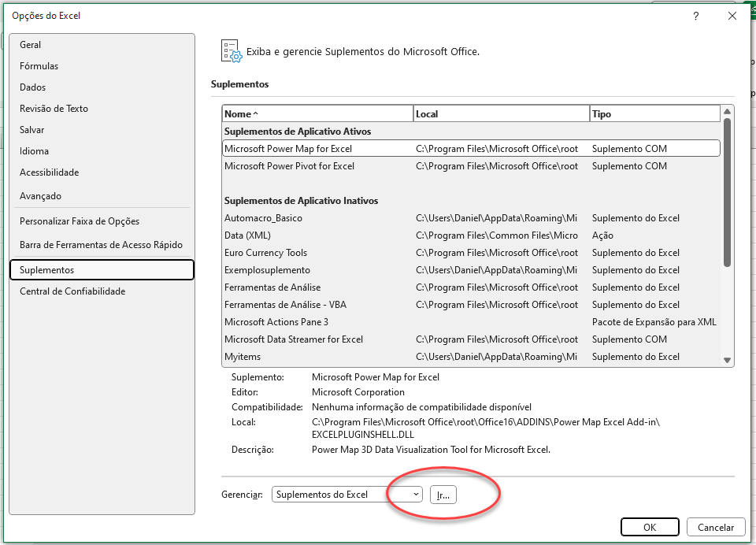The height and width of the screenshot is (545, 756).
Task: Click the EXCELPLUGINSHELL.DLL path line
Action: [x=362, y=435]
